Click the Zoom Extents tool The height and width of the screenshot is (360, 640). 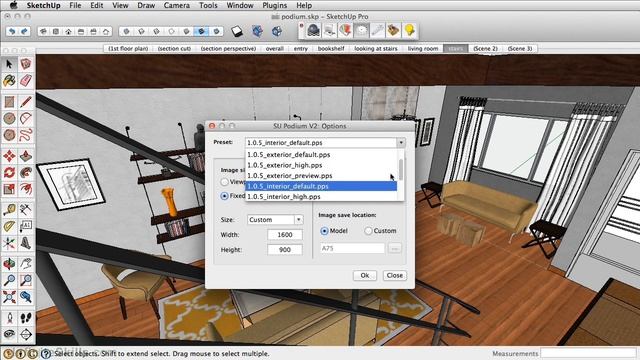click(x=9, y=297)
